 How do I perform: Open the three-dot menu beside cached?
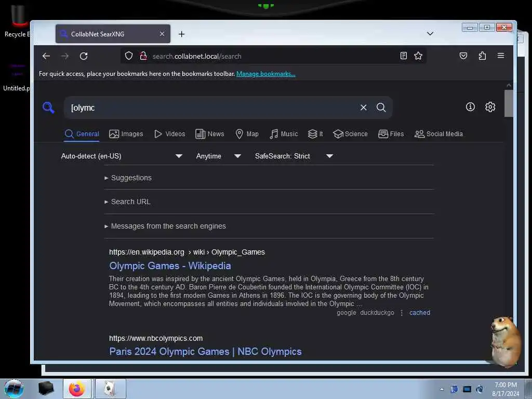click(402, 313)
